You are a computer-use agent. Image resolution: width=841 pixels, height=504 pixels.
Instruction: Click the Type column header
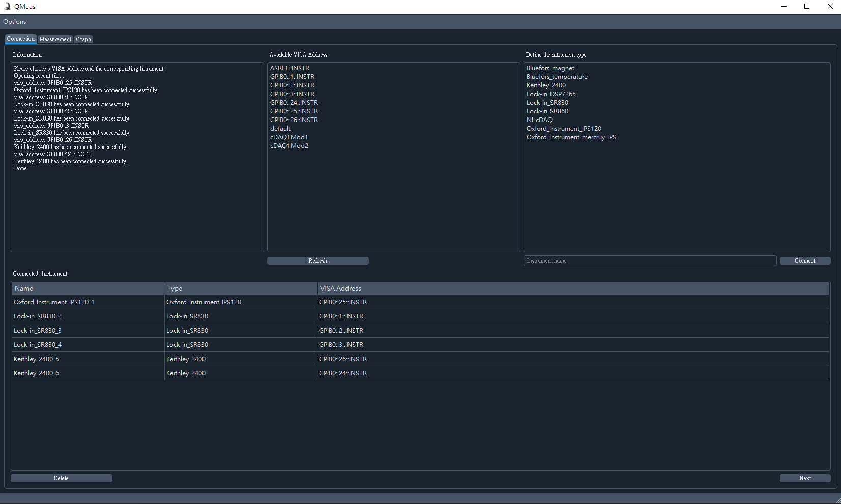241,288
